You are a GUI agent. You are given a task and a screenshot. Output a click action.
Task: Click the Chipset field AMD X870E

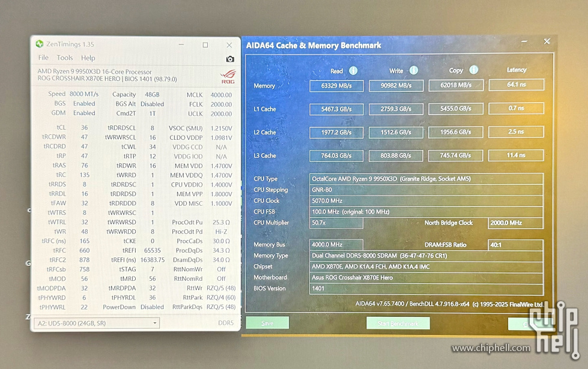(426, 267)
